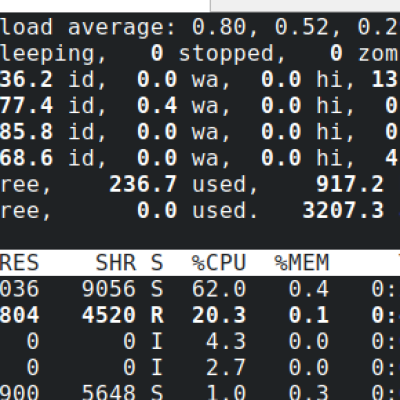
Task: Click the 4.3 CPU usage value
Action: [226, 341]
